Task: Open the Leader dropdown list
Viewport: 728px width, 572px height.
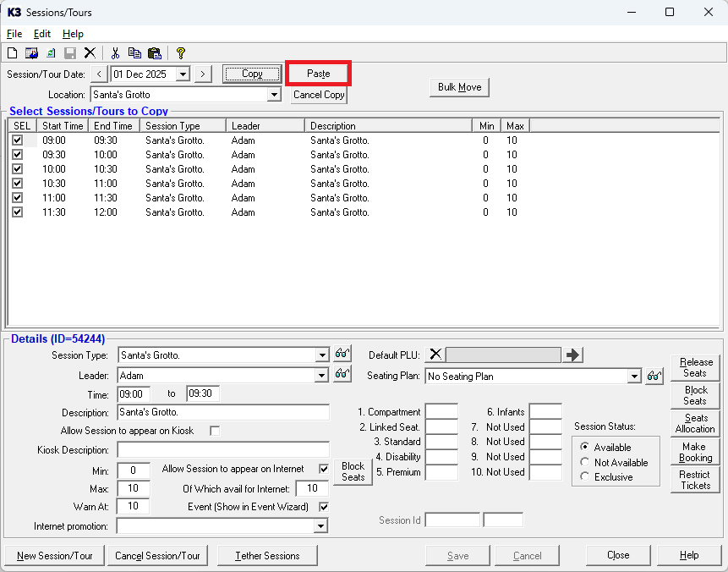Action: (320, 375)
